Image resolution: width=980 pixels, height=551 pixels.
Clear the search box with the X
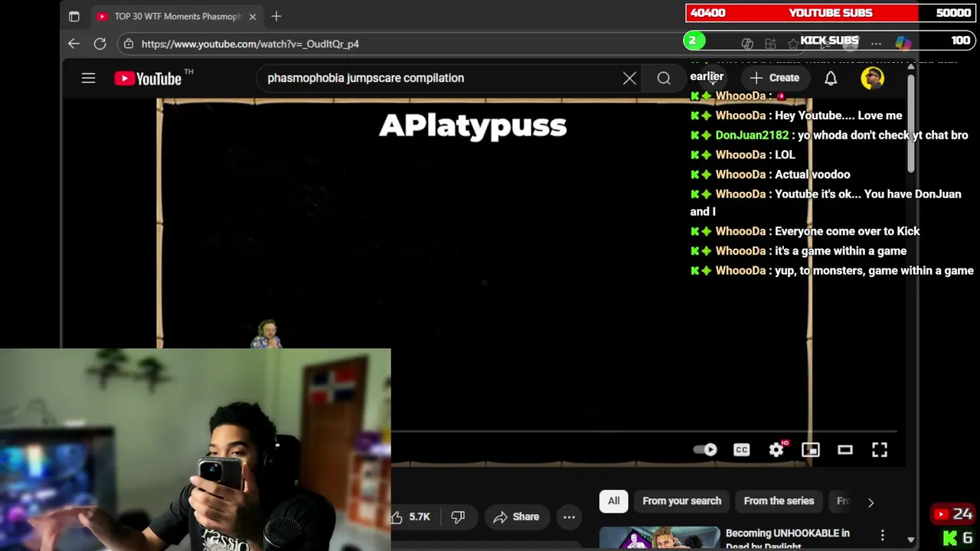pos(629,78)
